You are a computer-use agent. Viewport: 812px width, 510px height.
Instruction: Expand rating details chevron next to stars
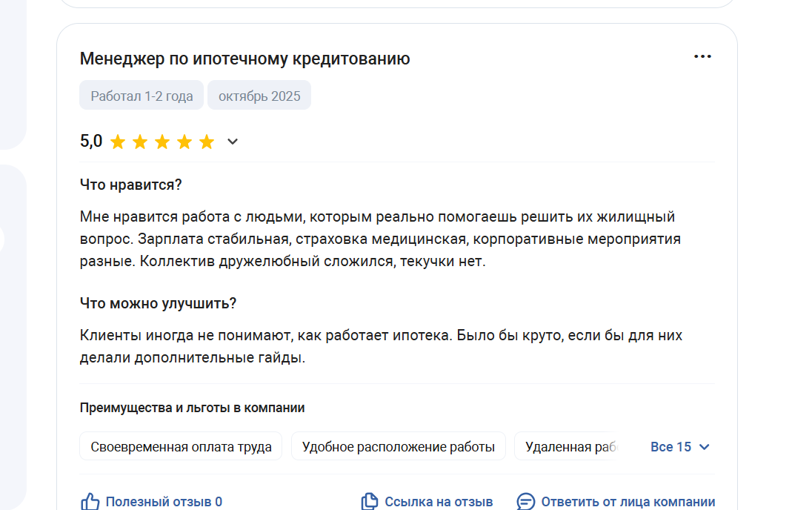pyautogui.click(x=233, y=142)
